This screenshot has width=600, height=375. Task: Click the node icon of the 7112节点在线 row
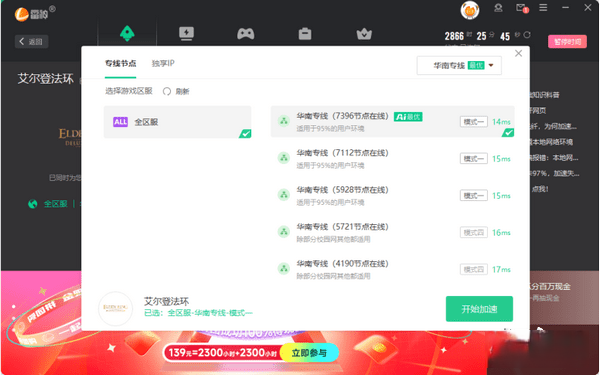tap(284, 158)
